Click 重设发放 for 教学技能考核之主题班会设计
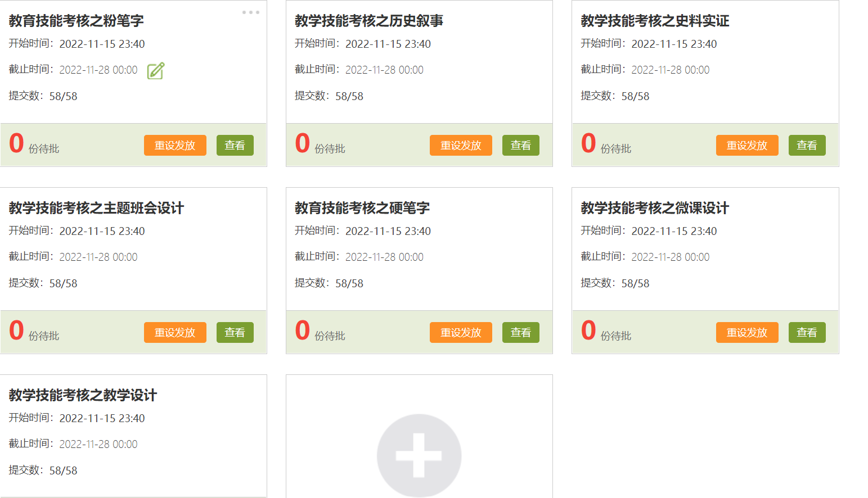 [x=175, y=333]
